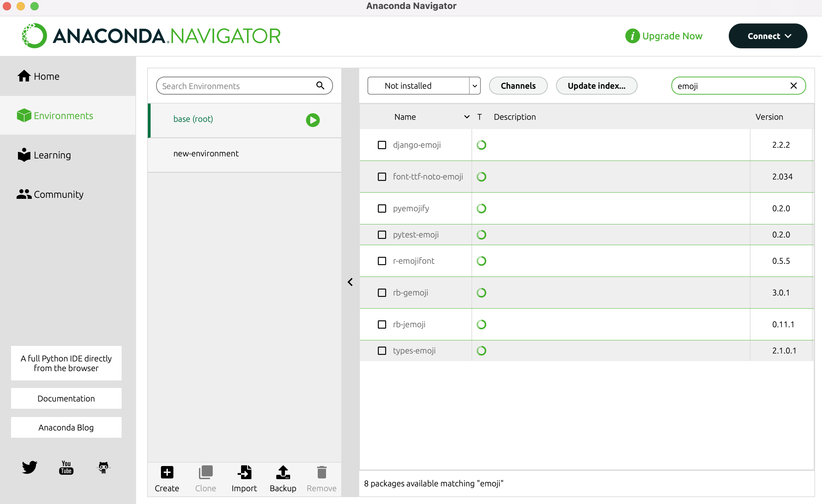Clear the emoji package search with X
Image resolution: width=822 pixels, height=504 pixels.
coord(794,86)
